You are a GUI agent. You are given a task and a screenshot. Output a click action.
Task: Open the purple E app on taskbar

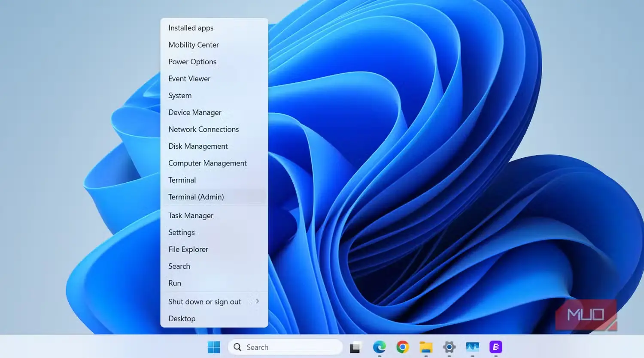pos(495,347)
